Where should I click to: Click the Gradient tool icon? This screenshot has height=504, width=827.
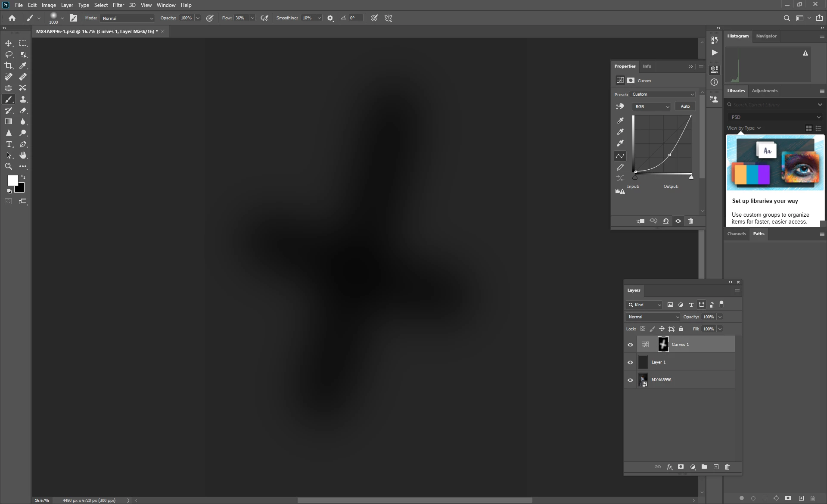coord(9,121)
